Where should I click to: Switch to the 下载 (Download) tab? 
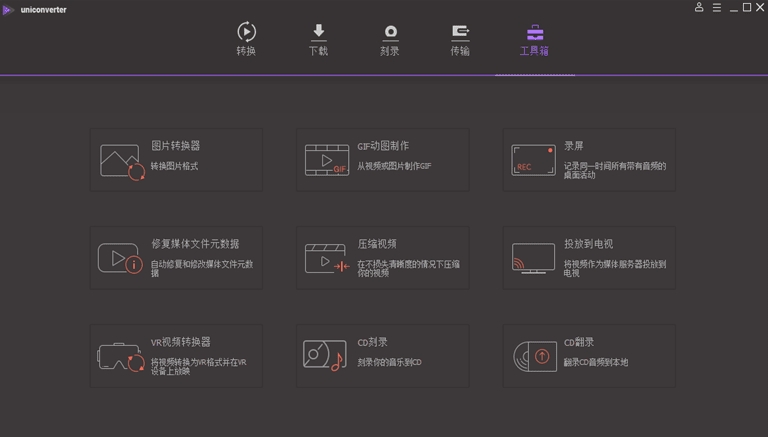tap(318, 39)
